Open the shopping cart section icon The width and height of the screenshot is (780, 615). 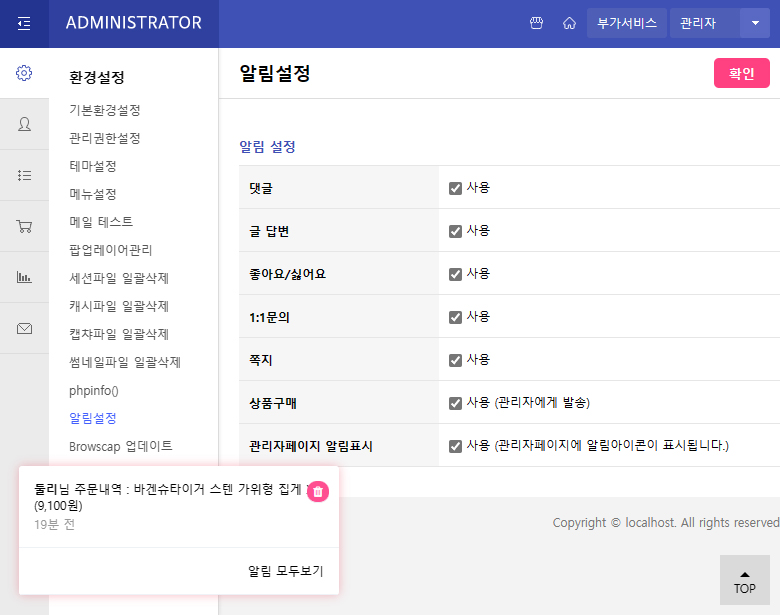click(24, 226)
